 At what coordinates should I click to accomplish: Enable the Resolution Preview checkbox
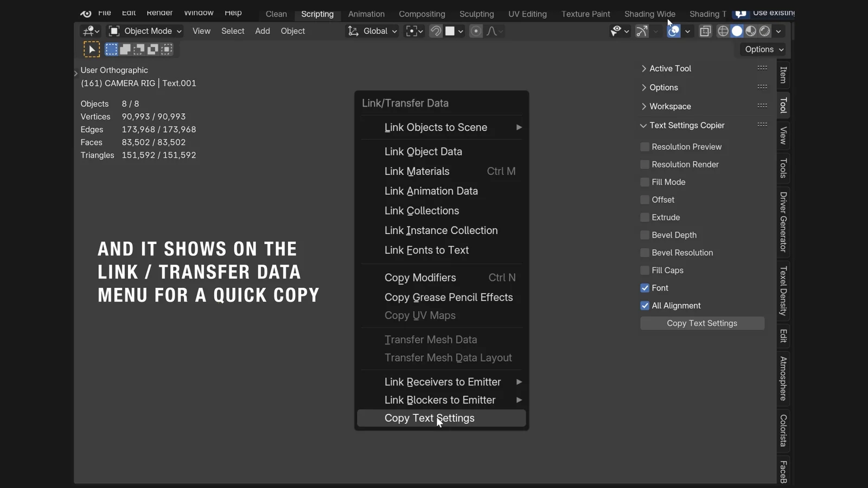(x=644, y=146)
